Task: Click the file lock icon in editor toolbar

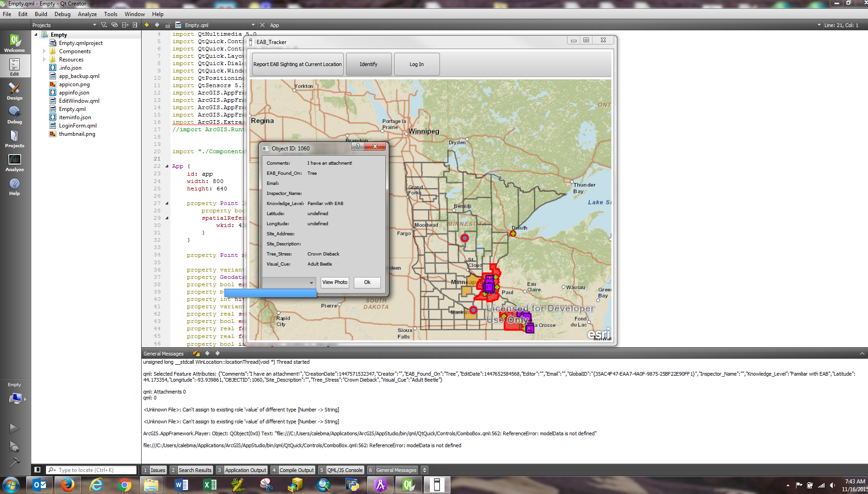Action: click(x=168, y=25)
